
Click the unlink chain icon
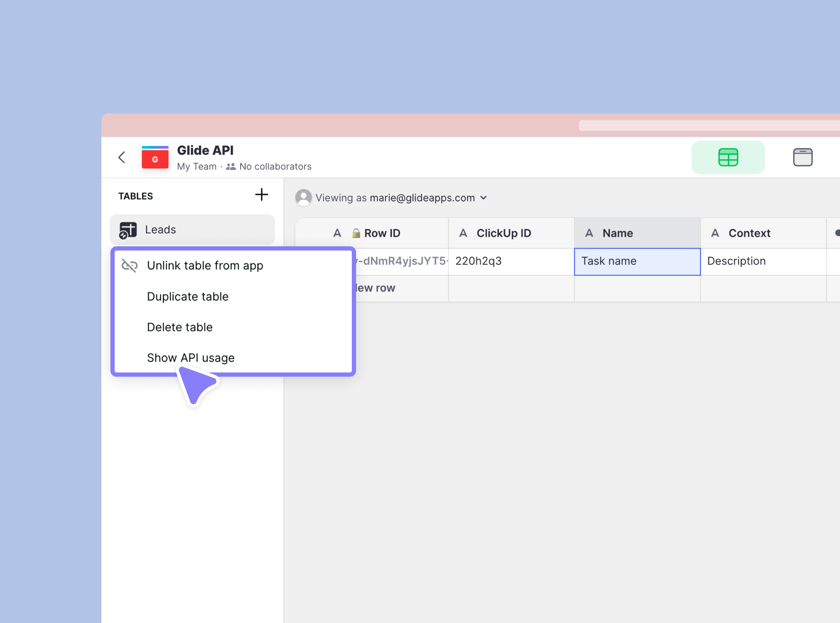[x=129, y=266]
